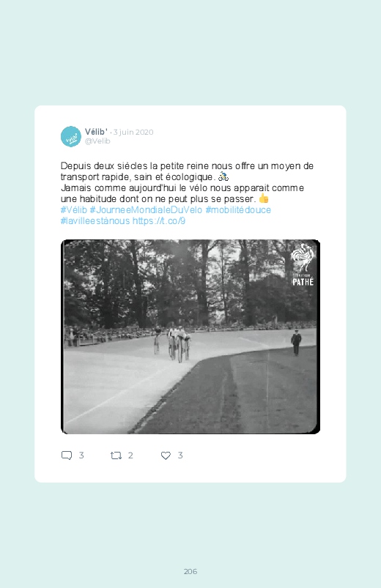Click the Pathé rooster logo in video
381x588 pixels.
point(303,264)
